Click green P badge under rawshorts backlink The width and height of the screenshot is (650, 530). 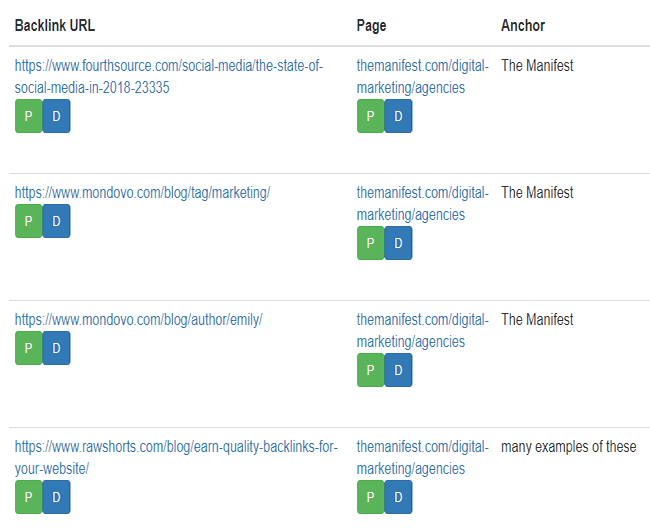click(29, 497)
